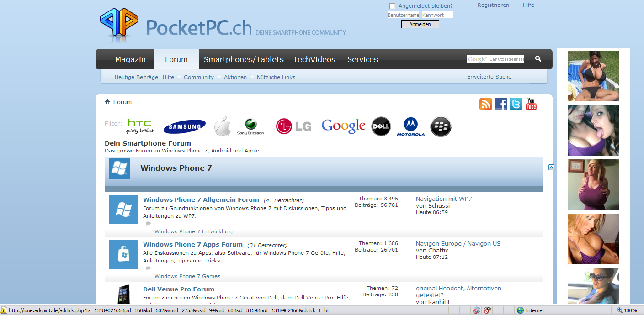Filter forum by Motorola logo

click(x=411, y=126)
